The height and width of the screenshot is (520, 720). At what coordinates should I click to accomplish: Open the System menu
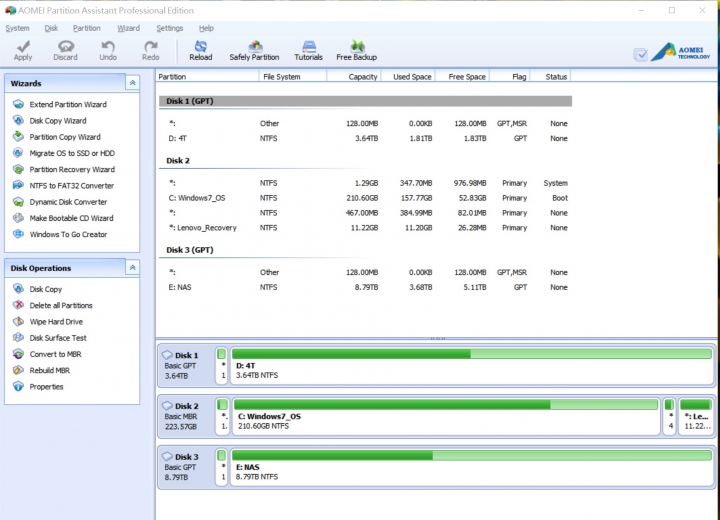[x=17, y=28]
